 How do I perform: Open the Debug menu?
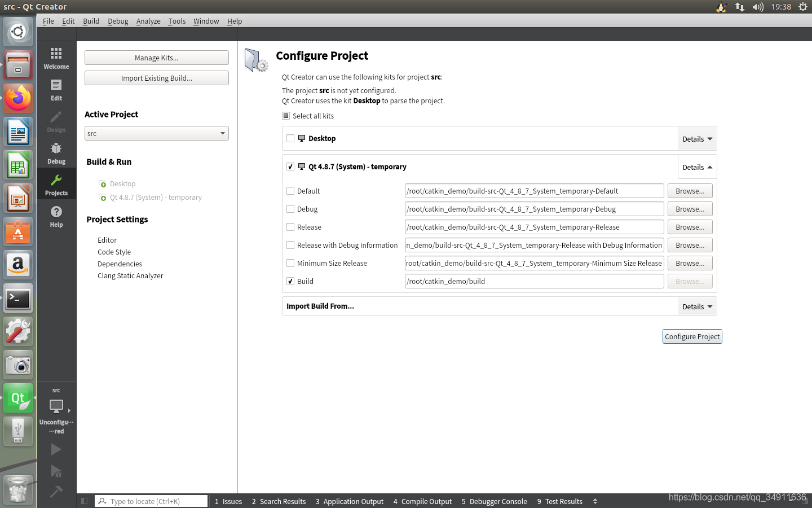pos(118,21)
